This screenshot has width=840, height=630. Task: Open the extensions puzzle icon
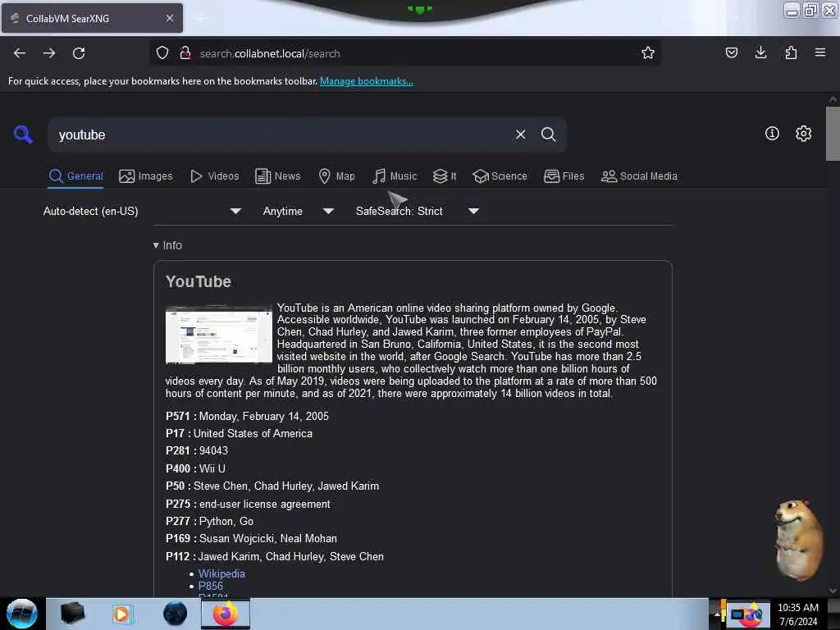[791, 52]
